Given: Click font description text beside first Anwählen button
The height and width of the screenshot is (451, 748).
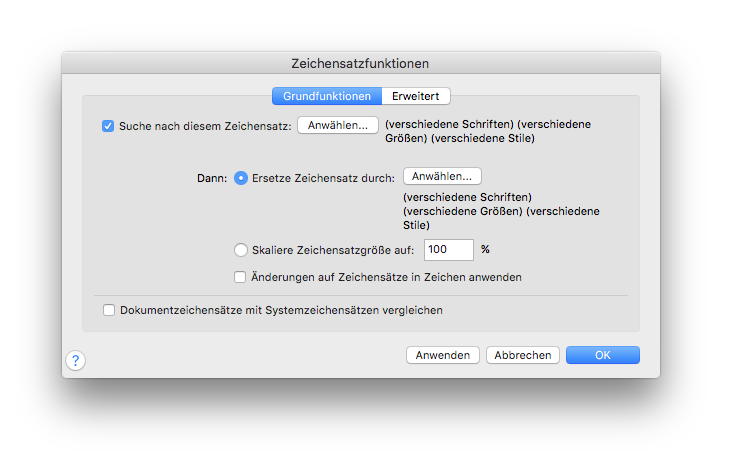Looking at the screenshot, I should [x=488, y=131].
